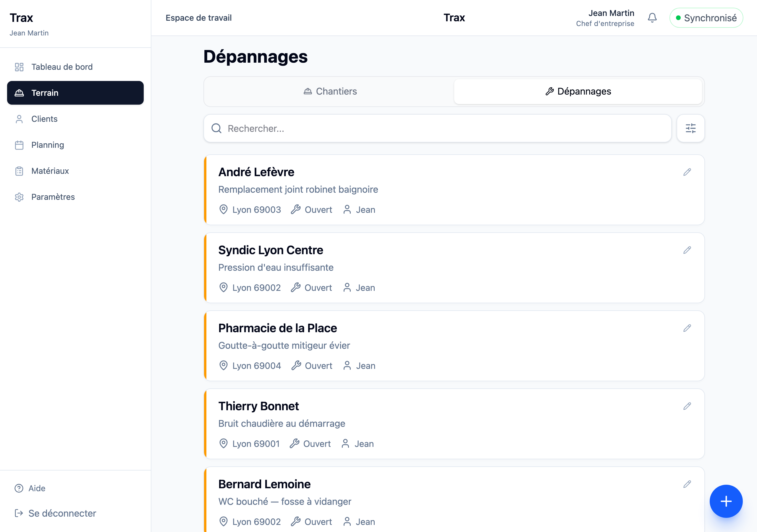Open the Planning page

(75, 145)
